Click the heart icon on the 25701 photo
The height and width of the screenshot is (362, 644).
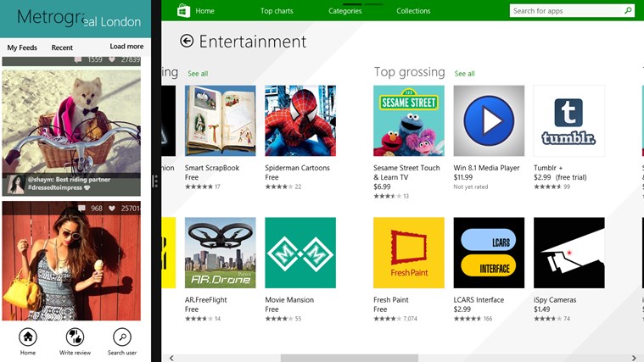point(112,209)
